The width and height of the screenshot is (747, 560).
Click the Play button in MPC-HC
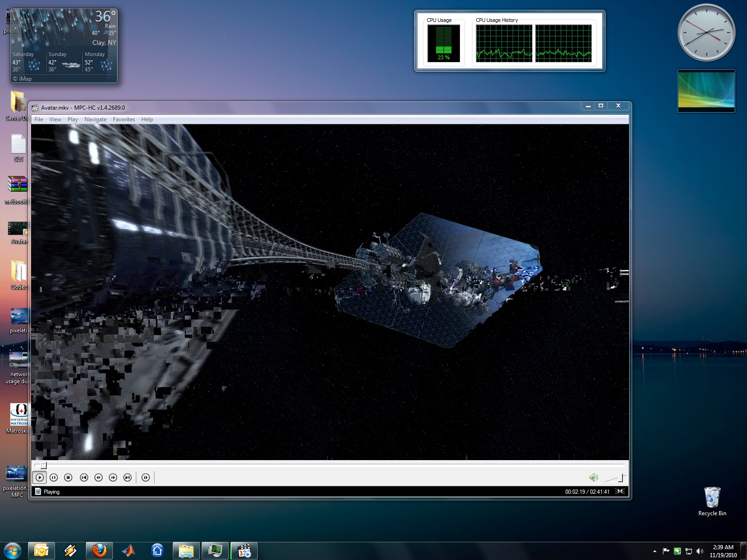[40, 477]
